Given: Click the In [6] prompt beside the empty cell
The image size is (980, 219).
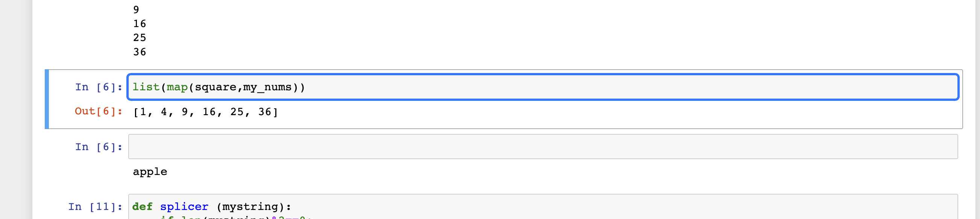Looking at the screenshot, I should (99, 147).
